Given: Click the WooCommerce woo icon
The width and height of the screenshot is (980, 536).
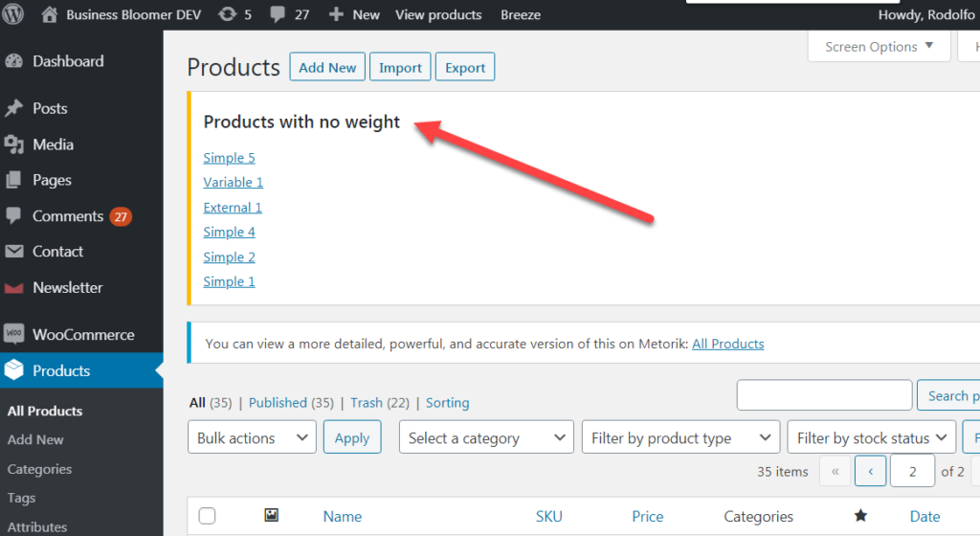Looking at the screenshot, I should [13, 334].
